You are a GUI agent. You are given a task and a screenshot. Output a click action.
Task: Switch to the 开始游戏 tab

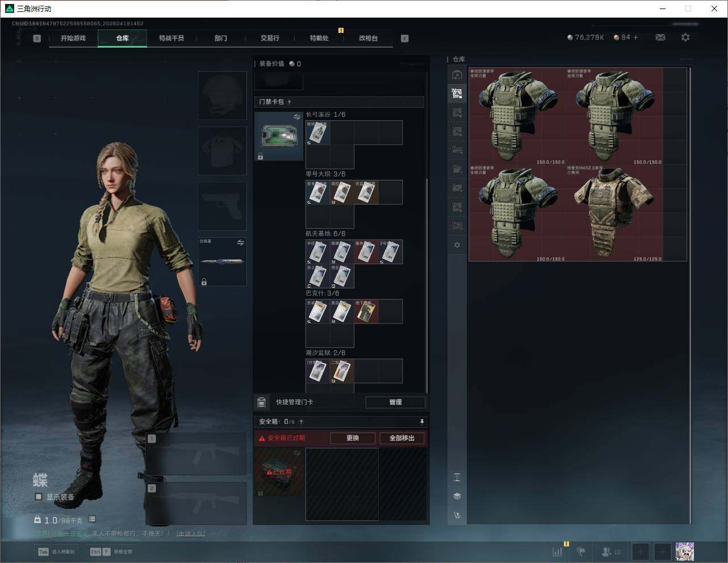(73, 38)
